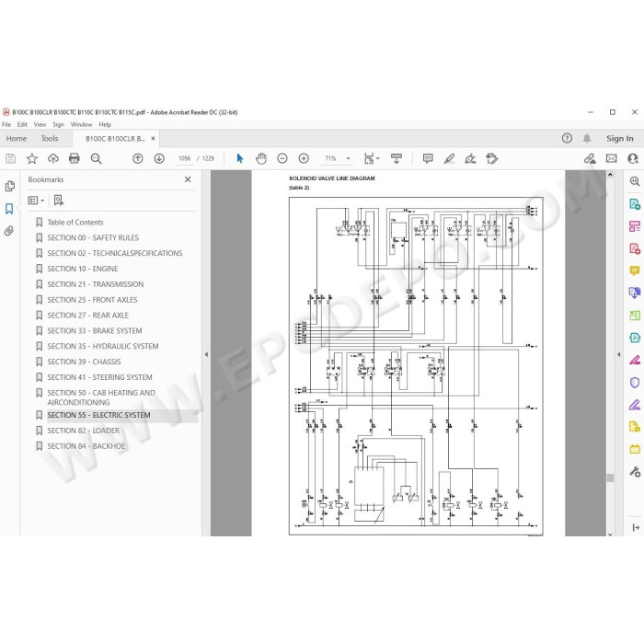Image resolution: width=644 pixels, height=644 pixels.
Task: Open Table of Contents bookmark
Action: (x=75, y=223)
